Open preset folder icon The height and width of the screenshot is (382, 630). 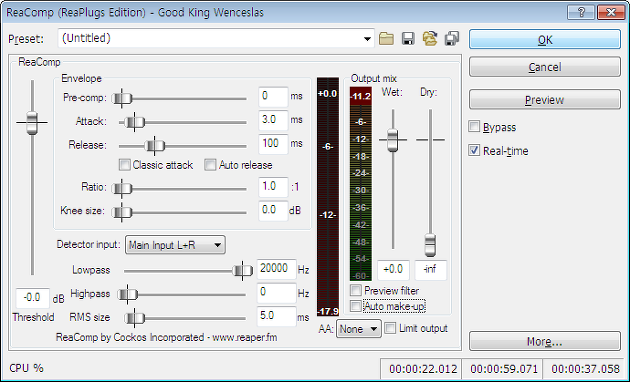click(x=386, y=39)
